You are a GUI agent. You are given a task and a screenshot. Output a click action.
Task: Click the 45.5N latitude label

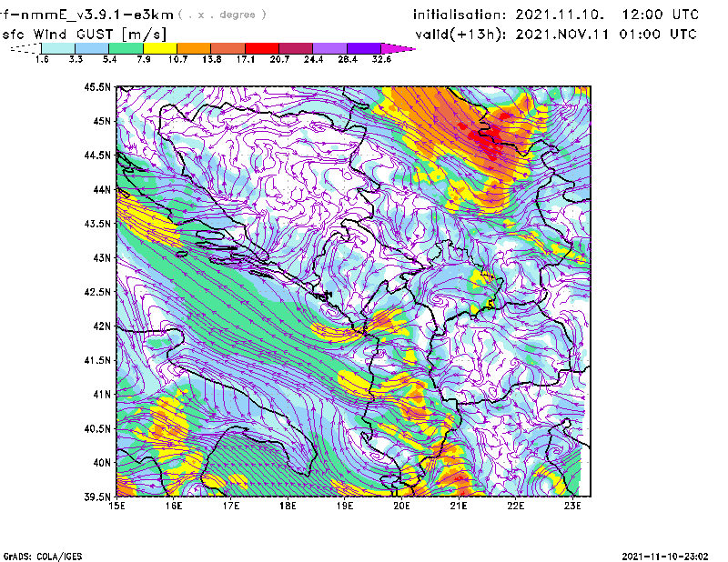pos(97,86)
